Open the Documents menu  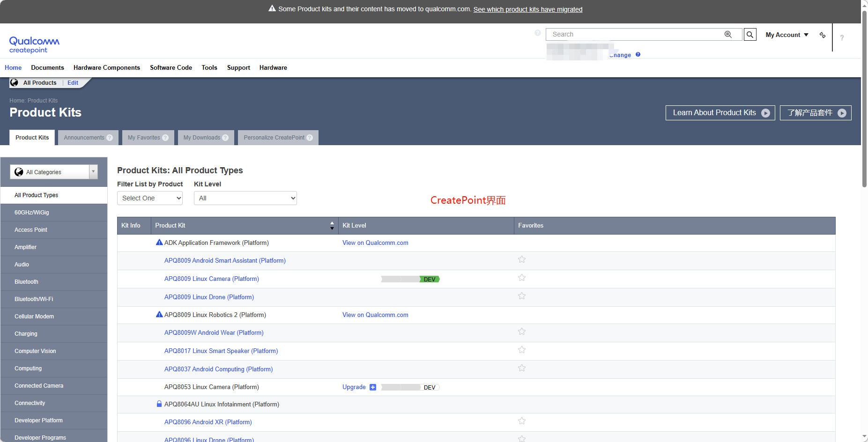[x=47, y=67]
